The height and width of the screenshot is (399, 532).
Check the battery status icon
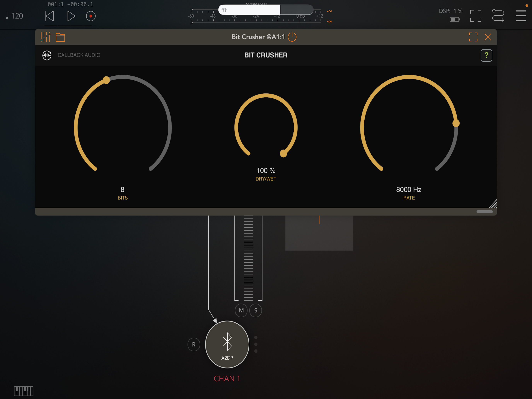[454, 20]
